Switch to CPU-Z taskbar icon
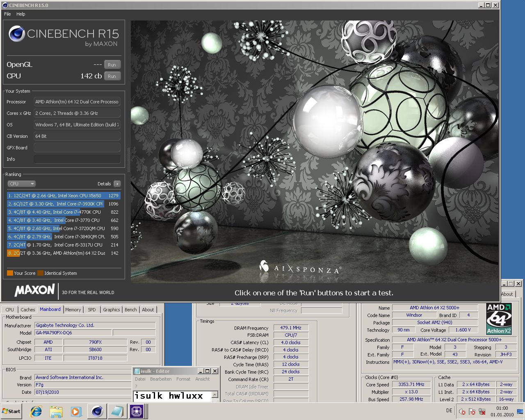 (137, 411)
